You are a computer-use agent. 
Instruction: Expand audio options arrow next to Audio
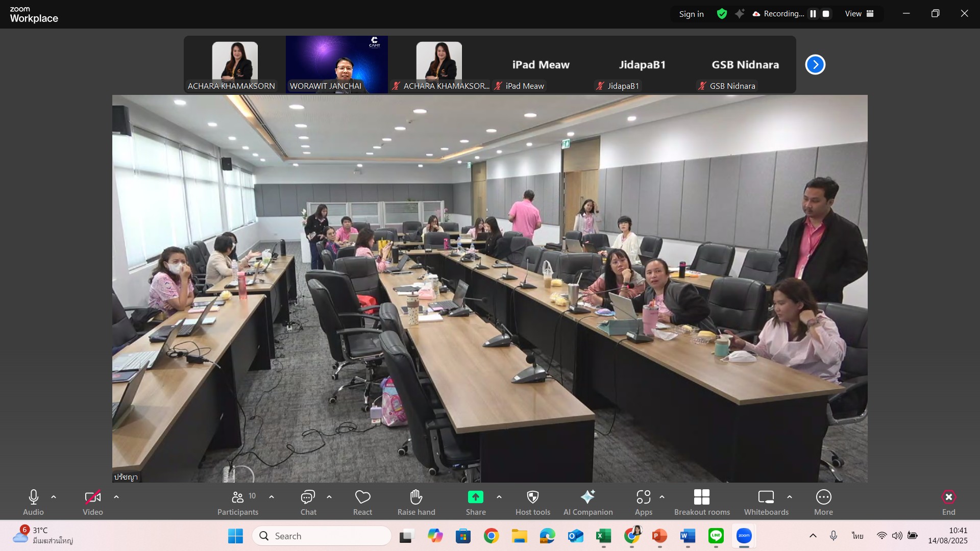54,497
